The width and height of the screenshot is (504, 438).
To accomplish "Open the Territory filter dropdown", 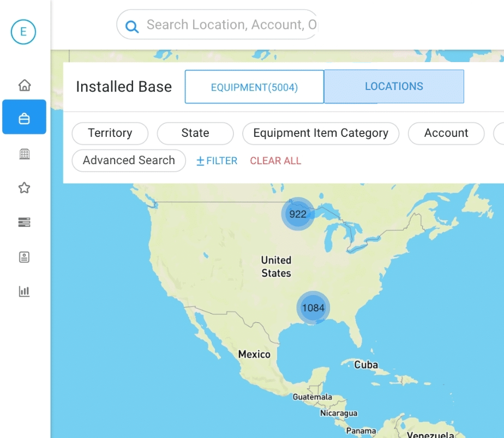I will point(110,133).
